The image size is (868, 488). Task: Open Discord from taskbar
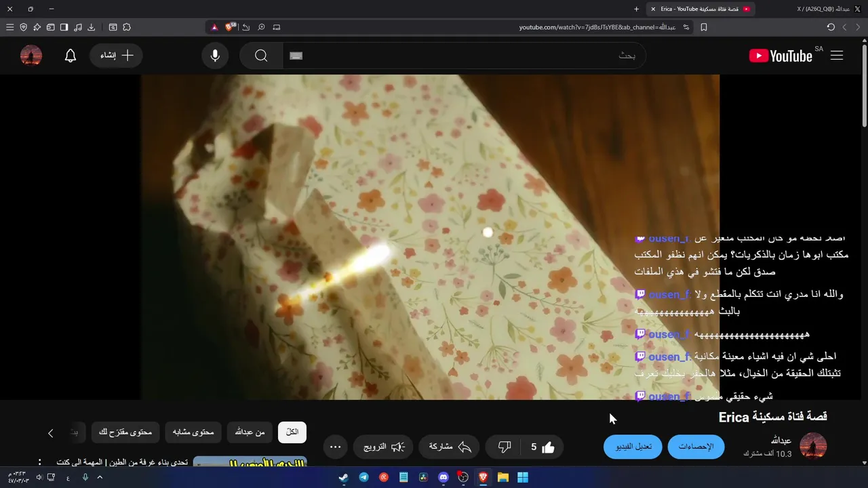click(443, 477)
